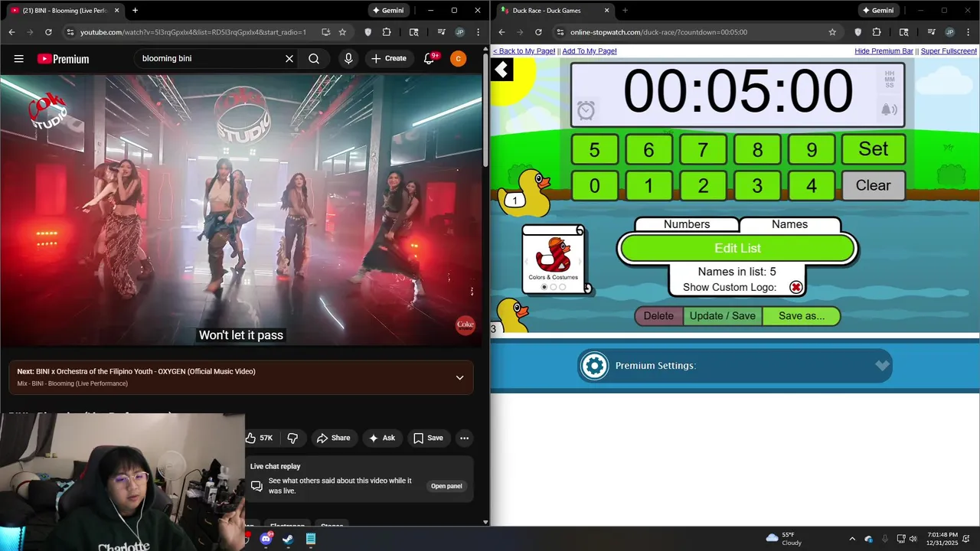Open media controls icon in YouTube window
The image size is (980, 551).
[441, 32]
